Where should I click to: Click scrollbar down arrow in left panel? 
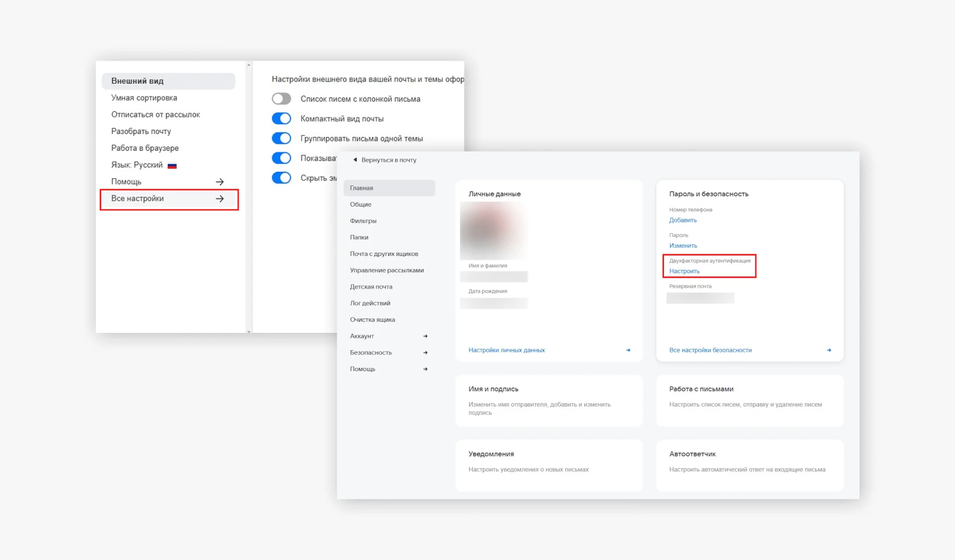(x=249, y=332)
